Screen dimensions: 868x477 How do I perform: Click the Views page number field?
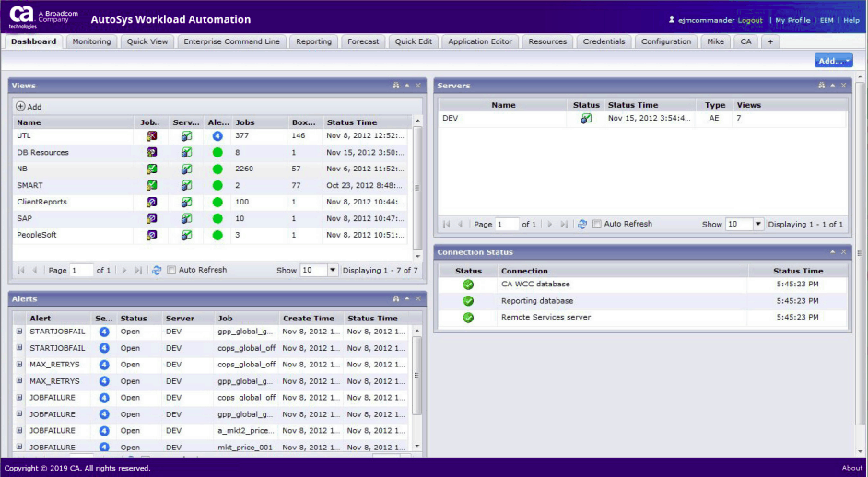coord(81,271)
